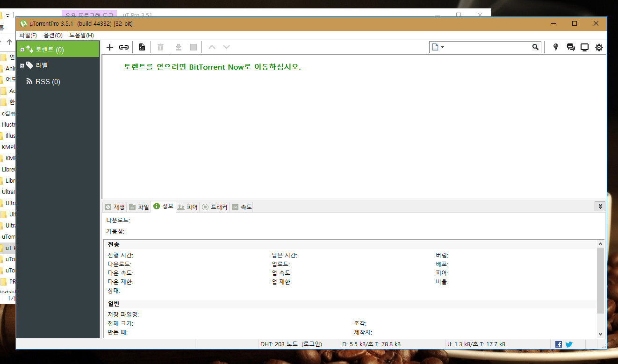
Task: Switch to the 파일 tab
Action: tap(139, 207)
